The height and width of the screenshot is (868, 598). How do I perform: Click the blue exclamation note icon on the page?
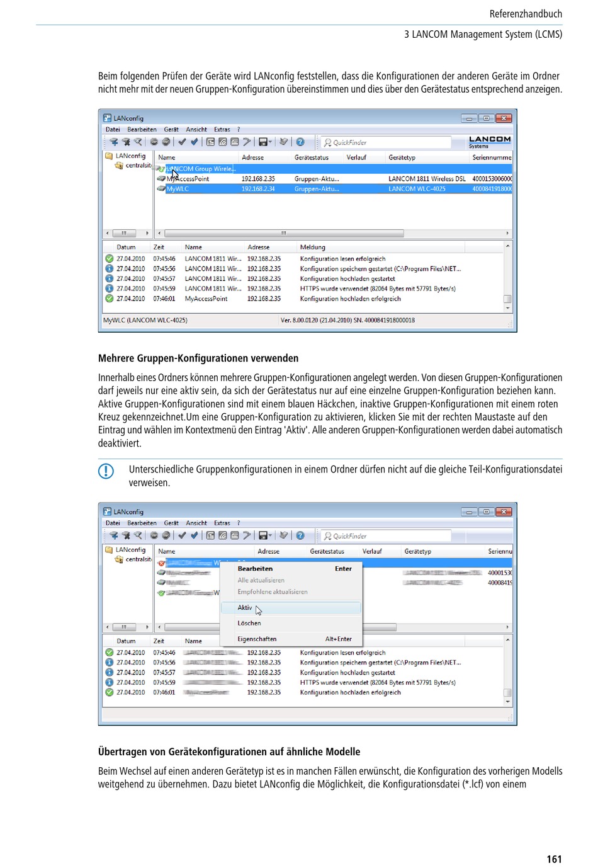click(x=106, y=471)
